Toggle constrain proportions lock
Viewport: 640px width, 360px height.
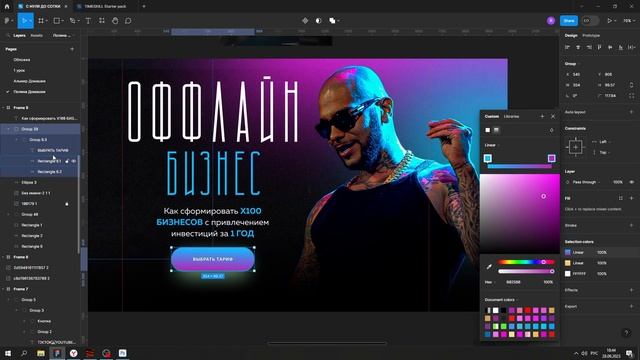(632, 85)
